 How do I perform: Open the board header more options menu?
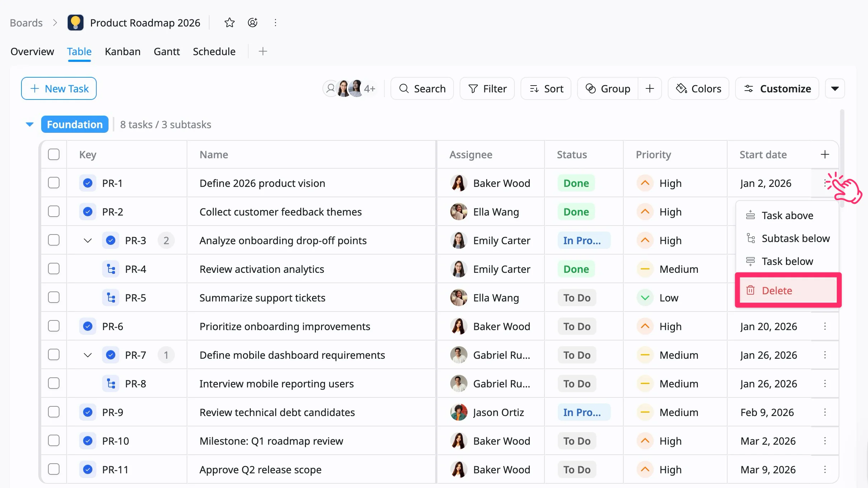click(x=275, y=23)
